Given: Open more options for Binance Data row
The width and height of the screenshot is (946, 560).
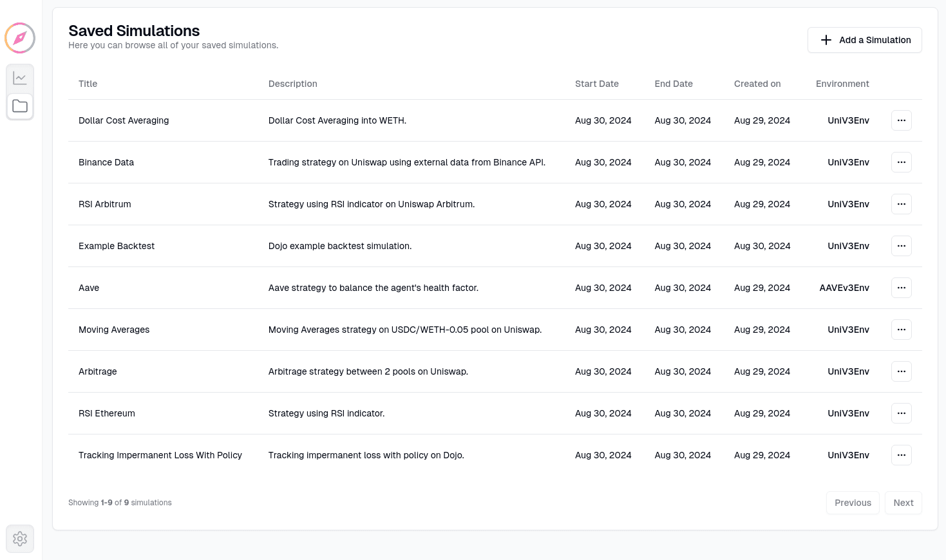Looking at the screenshot, I should coord(902,162).
